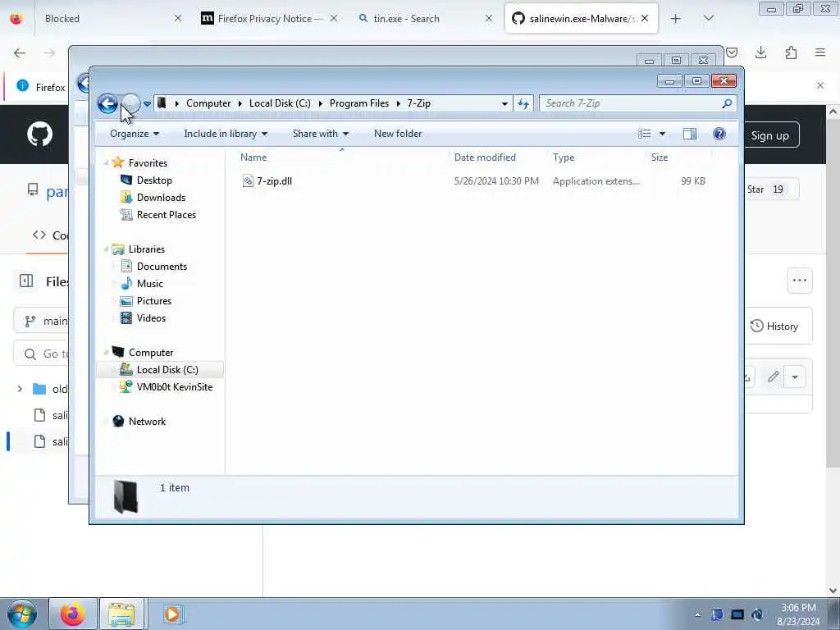Toggle the preview pane icon
This screenshot has height=630, width=840.
click(x=689, y=134)
